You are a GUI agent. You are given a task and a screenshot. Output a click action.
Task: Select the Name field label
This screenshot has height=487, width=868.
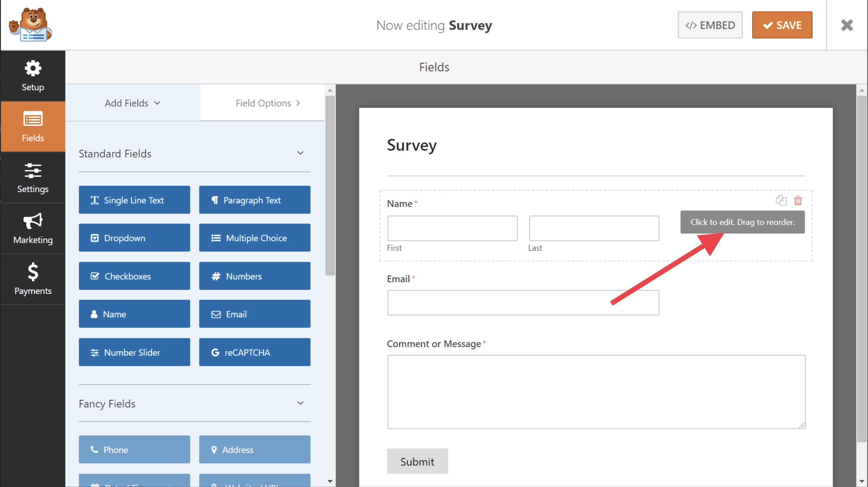point(400,204)
